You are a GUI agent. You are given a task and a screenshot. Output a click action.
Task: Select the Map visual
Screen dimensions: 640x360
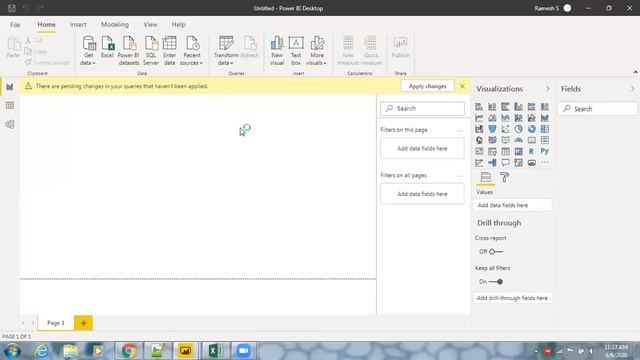(x=479, y=140)
